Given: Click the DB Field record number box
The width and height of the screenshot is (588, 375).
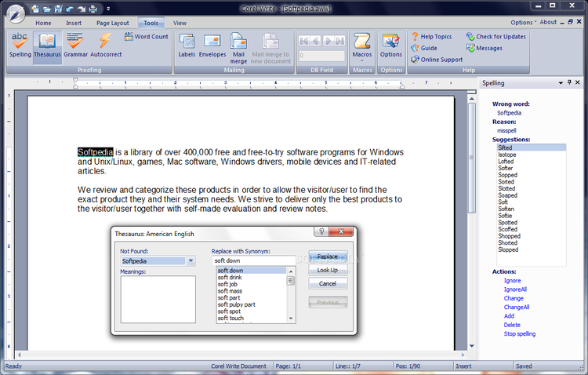Looking at the screenshot, I should tap(321, 56).
